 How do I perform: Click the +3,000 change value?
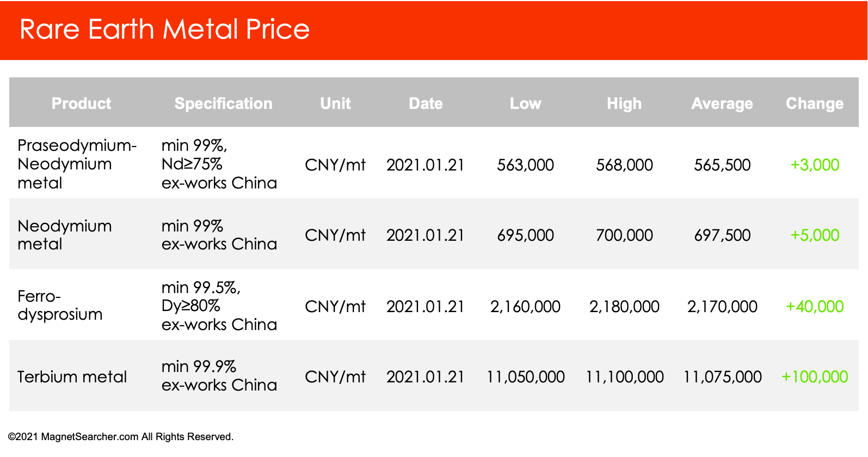click(815, 164)
